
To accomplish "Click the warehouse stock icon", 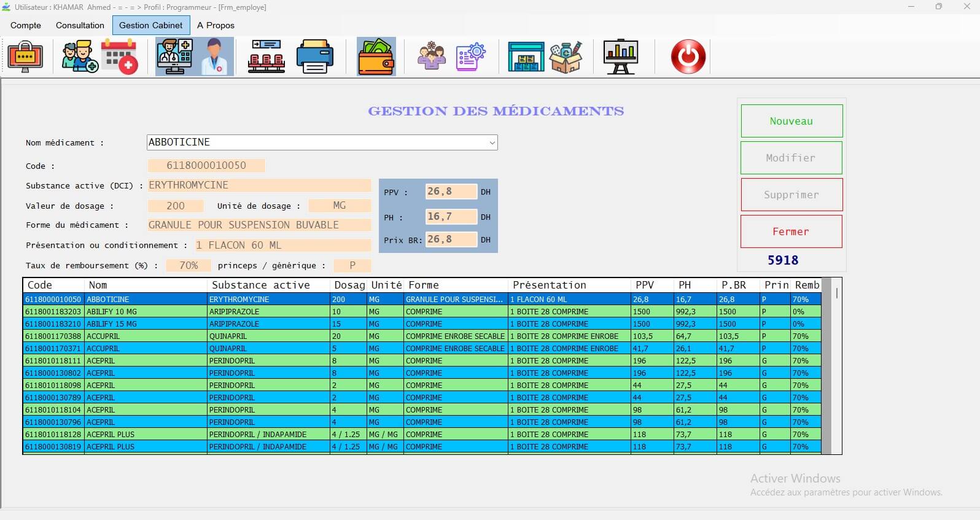I will (x=526, y=56).
